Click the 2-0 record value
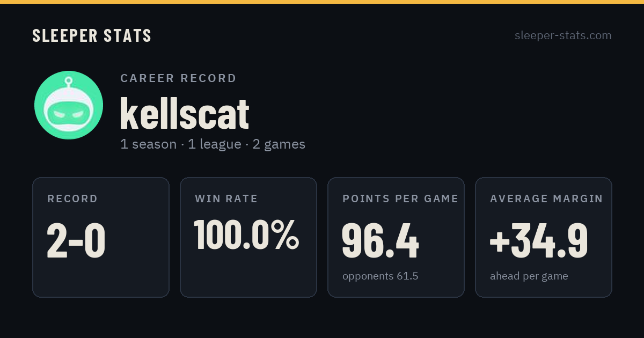The image size is (644, 338). [76, 241]
